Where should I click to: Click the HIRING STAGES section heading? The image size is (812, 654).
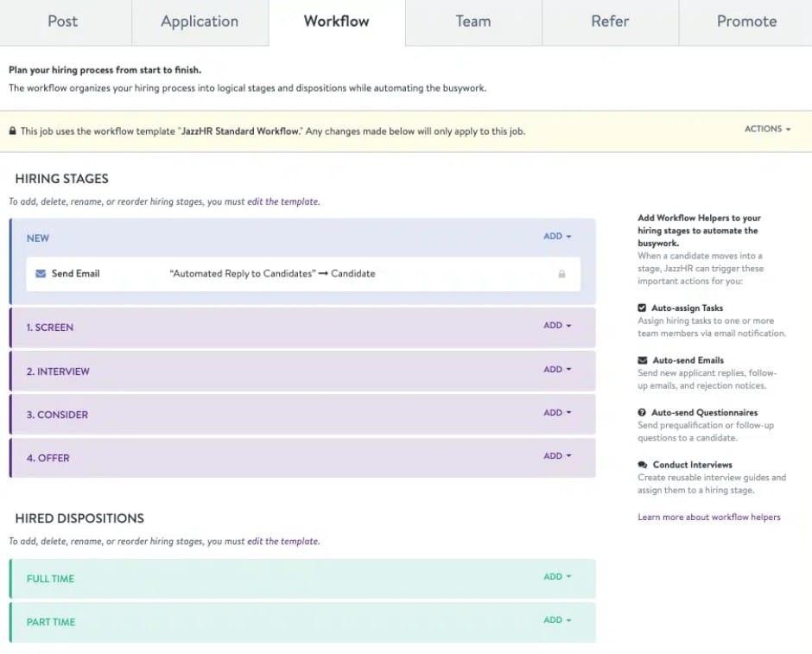pos(61,179)
